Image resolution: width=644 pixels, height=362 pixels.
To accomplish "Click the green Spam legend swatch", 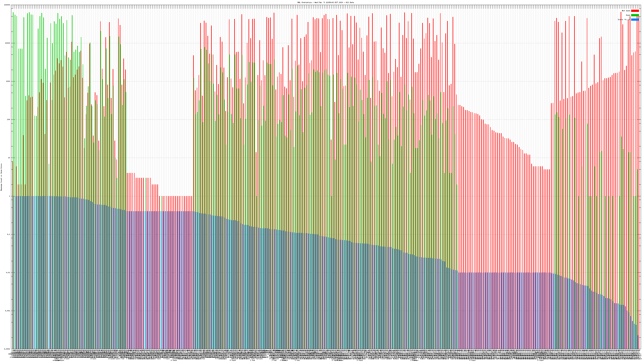I will point(635,15).
